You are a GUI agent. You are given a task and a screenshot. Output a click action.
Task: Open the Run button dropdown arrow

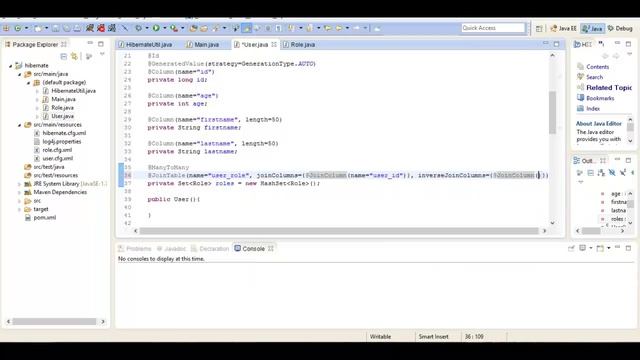[x=164, y=28]
